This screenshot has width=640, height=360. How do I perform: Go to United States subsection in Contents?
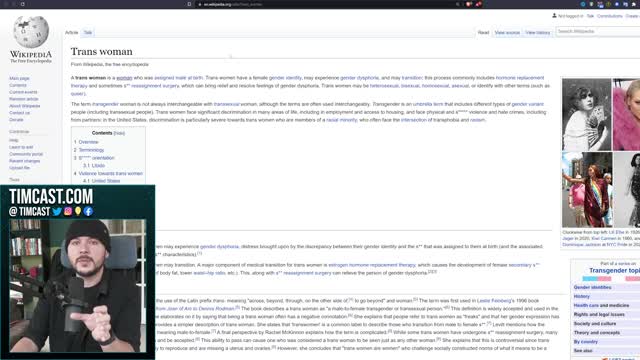click(x=106, y=181)
